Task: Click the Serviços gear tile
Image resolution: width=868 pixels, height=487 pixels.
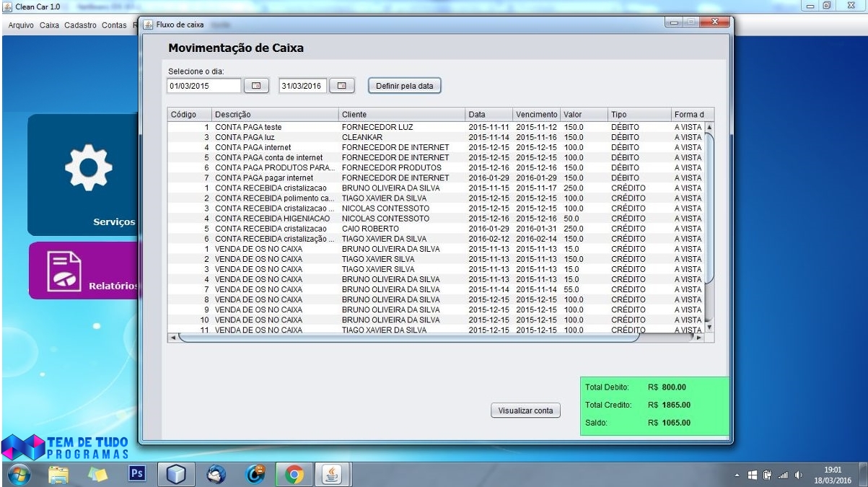Action: (x=83, y=174)
